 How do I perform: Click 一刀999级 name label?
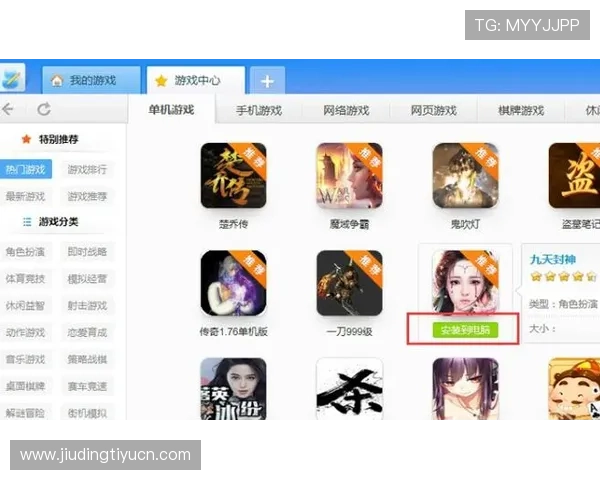(x=349, y=331)
